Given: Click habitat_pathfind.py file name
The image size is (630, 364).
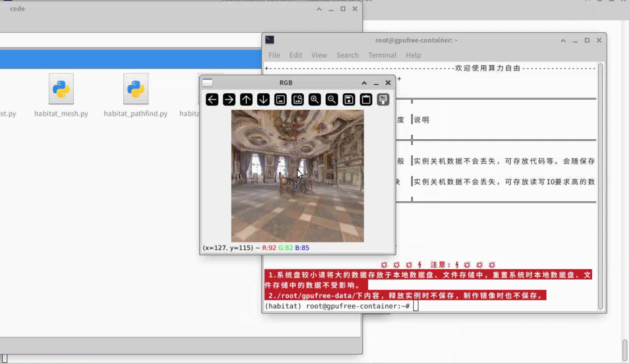Looking at the screenshot, I should pyautogui.click(x=136, y=113).
